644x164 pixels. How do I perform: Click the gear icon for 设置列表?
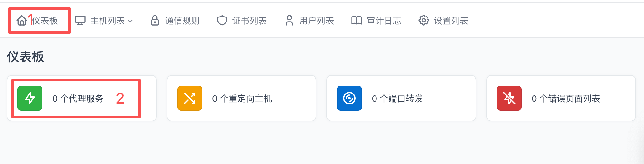(x=423, y=21)
